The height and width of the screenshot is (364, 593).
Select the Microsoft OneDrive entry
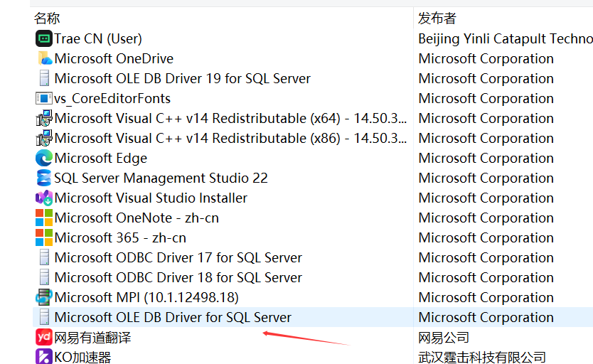[114, 58]
